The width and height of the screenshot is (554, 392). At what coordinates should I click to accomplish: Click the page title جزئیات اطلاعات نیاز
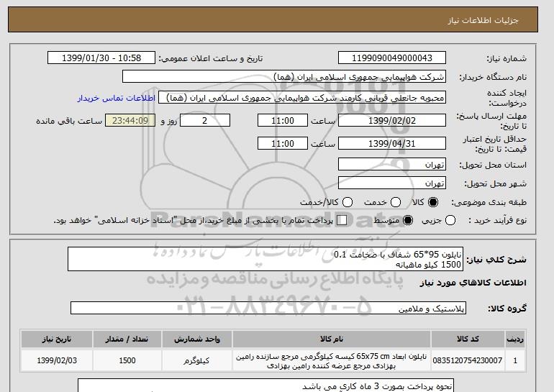pyautogui.click(x=483, y=20)
